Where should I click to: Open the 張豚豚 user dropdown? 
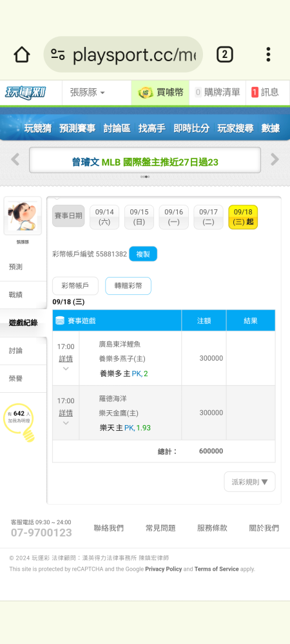(88, 92)
